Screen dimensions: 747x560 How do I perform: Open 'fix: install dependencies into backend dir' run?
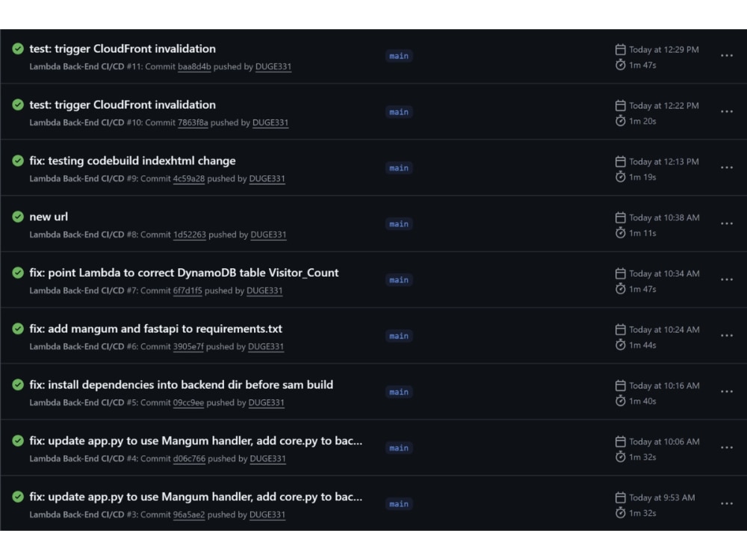pyautogui.click(x=181, y=385)
